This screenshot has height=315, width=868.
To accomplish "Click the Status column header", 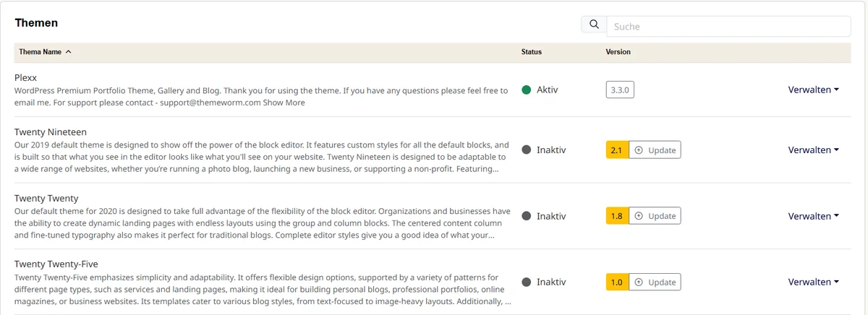I will (x=531, y=52).
